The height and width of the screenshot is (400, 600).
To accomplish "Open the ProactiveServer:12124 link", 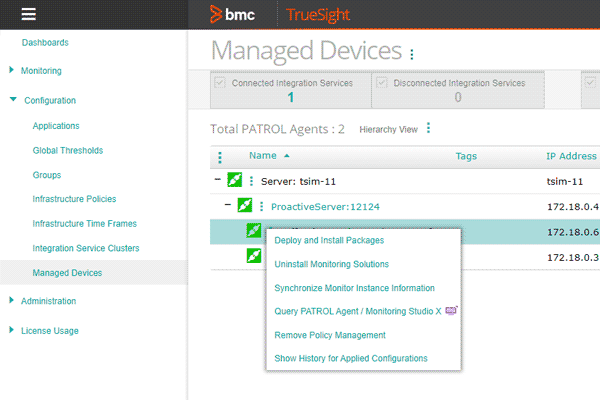I will coord(325,207).
